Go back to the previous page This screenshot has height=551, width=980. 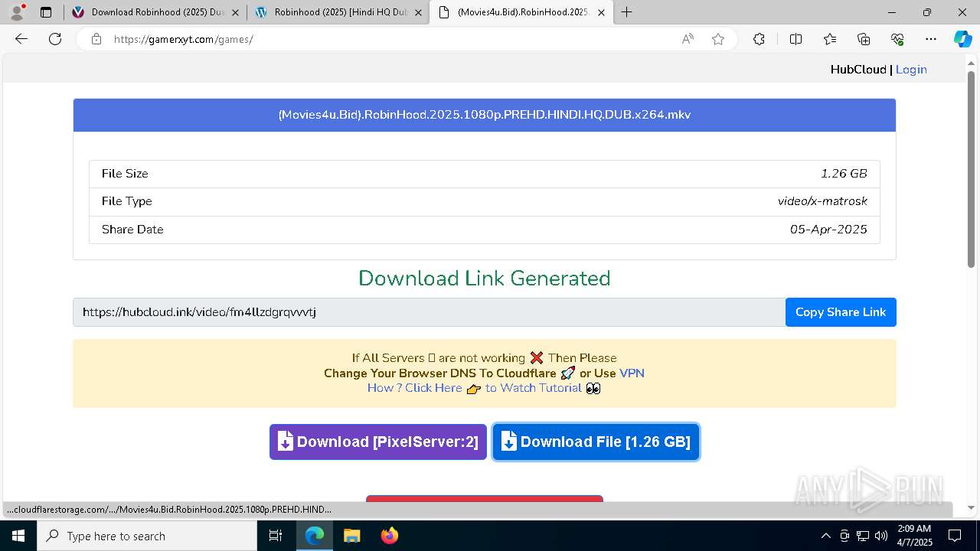(21, 39)
